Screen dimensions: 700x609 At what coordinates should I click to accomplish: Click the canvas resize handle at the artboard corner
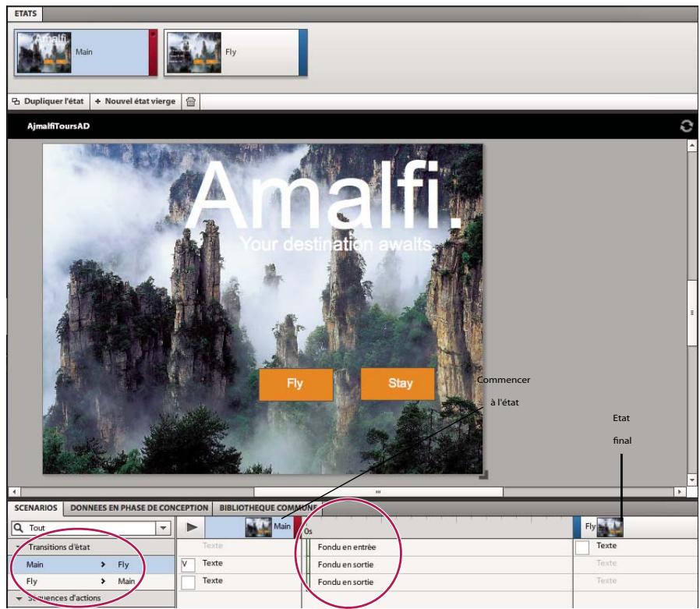pos(483,476)
